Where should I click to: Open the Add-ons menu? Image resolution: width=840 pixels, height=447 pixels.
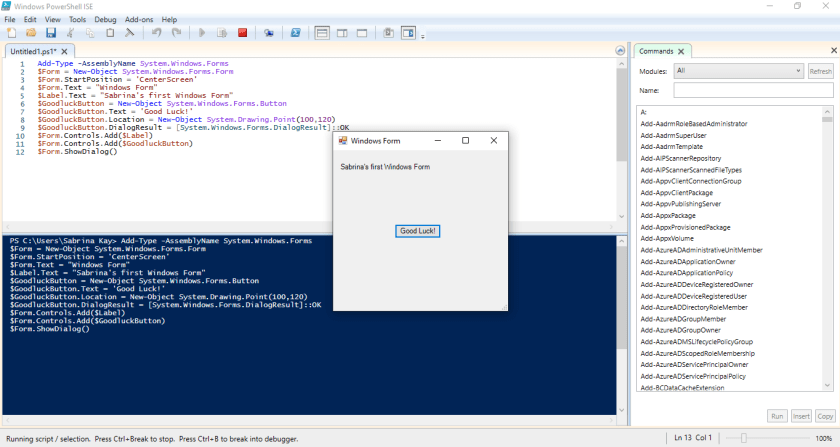139,19
